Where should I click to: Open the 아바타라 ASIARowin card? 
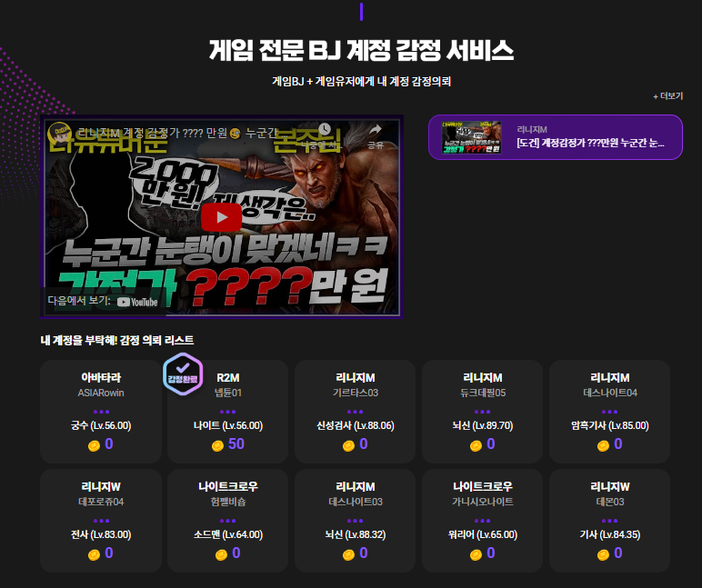[101, 412]
